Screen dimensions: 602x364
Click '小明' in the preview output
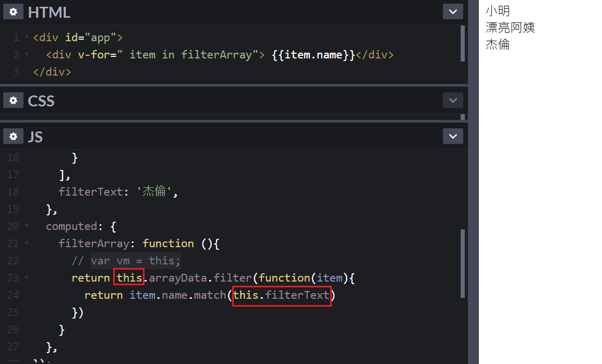pos(498,11)
